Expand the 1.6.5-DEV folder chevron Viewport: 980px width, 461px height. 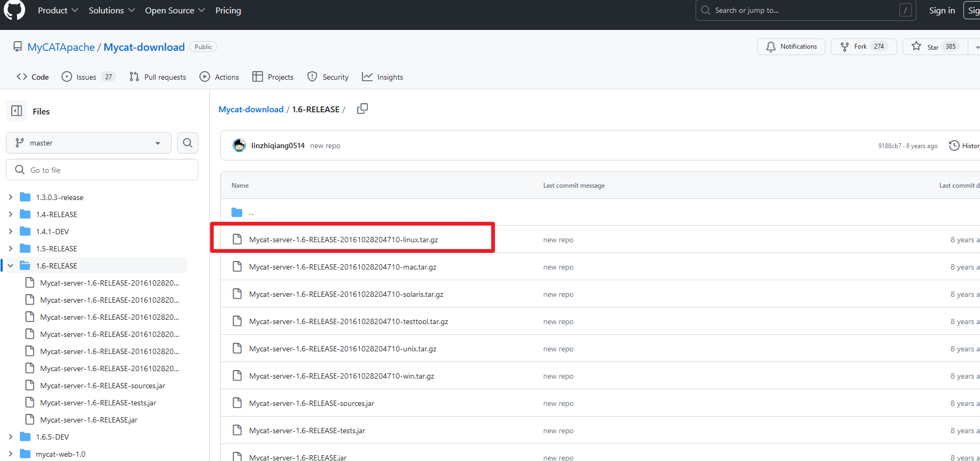tap(10, 436)
